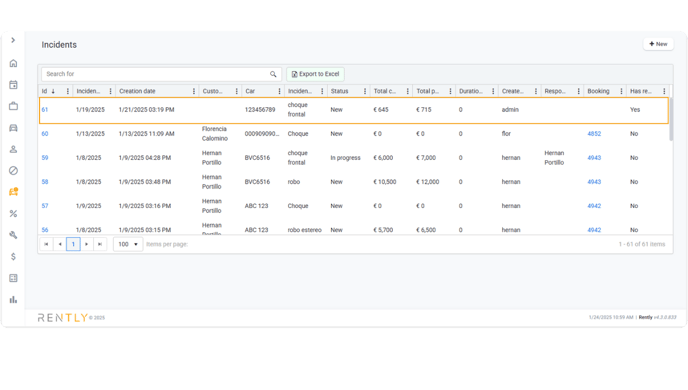The image size is (688, 390).
Task: Open the calculator table icon in sidebar
Action: click(13, 278)
